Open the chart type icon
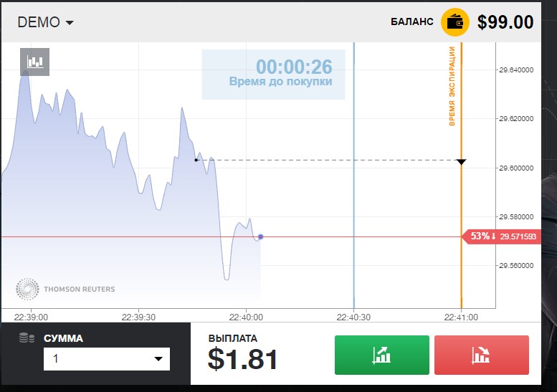The height and width of the screenshot is (392, 557). [x=35, y=61]
